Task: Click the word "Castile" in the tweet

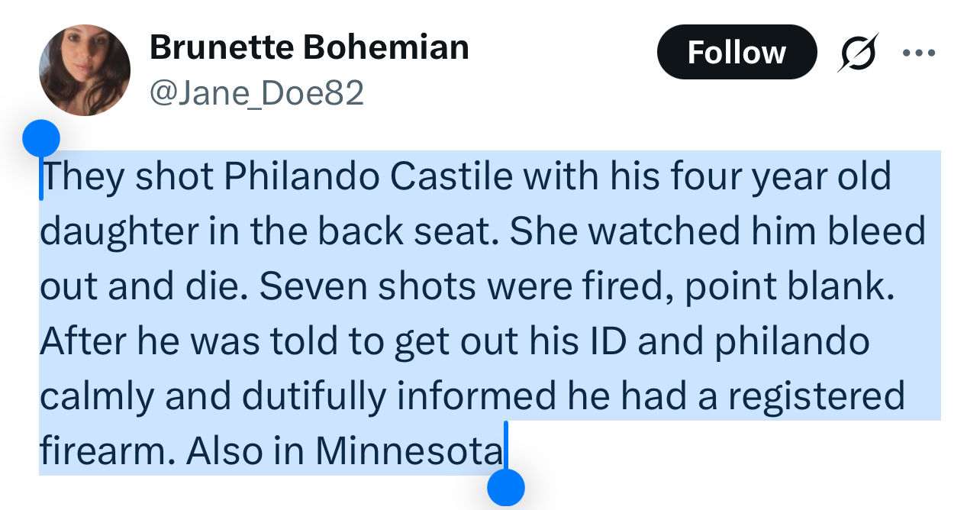Action: (452, 177)
